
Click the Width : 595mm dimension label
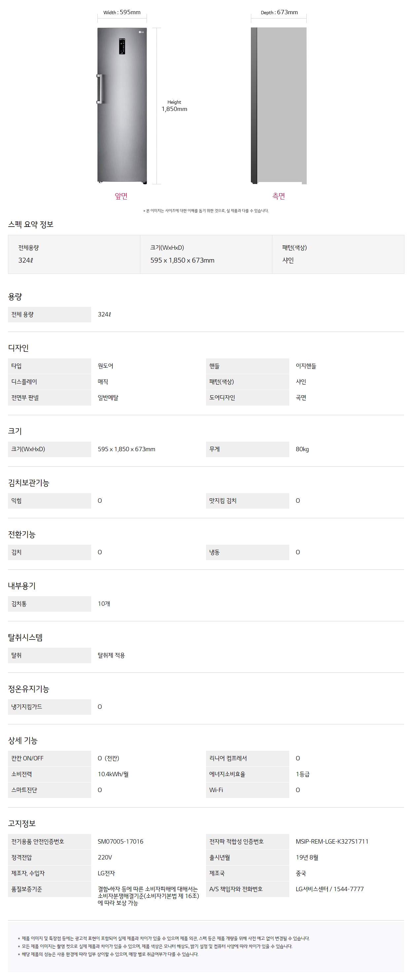[122, 13]
